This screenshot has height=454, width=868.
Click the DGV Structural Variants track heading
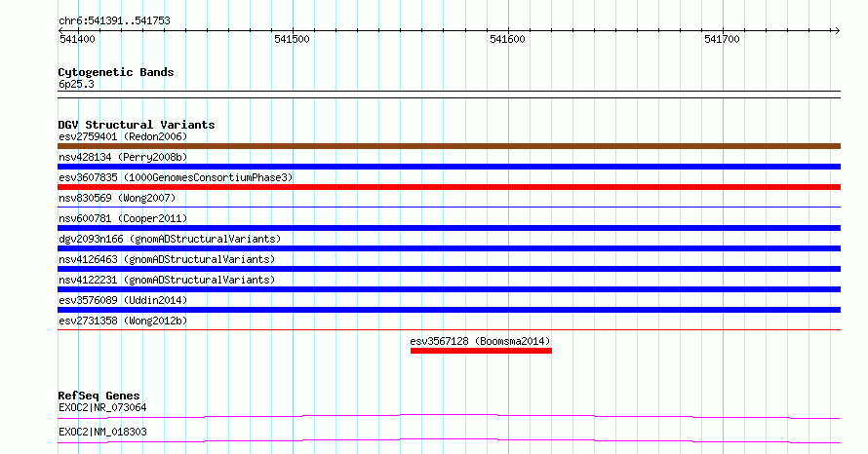point(137,125)
